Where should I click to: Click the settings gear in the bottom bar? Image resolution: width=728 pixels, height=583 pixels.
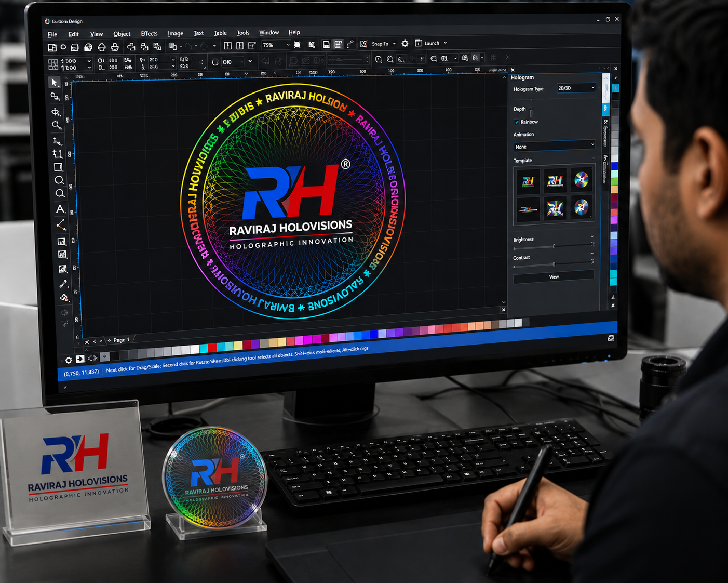69,360
